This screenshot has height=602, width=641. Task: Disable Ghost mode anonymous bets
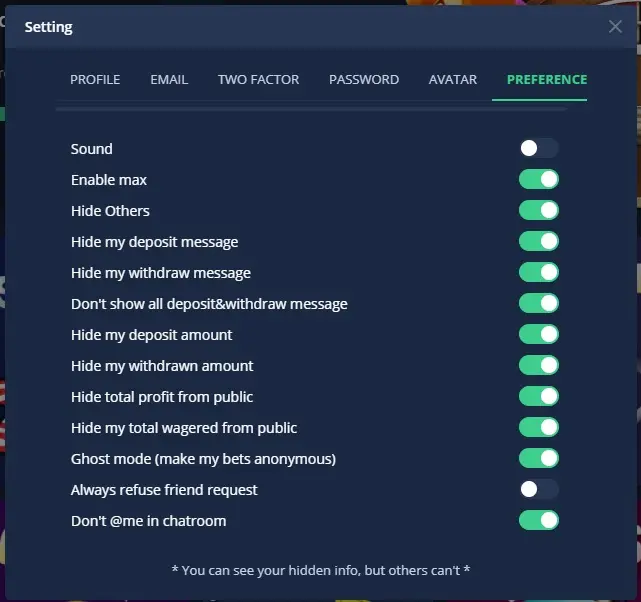pos(539,459)
